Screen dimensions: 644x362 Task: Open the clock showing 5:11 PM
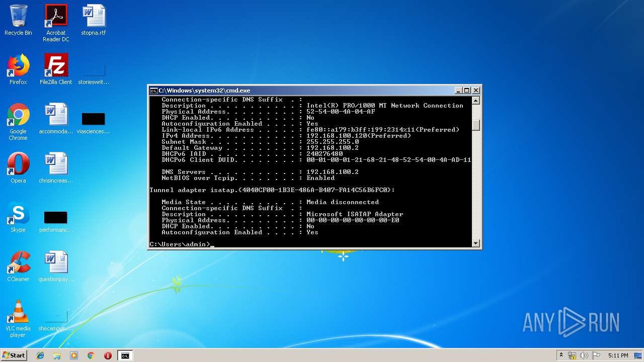click(618, 355)
